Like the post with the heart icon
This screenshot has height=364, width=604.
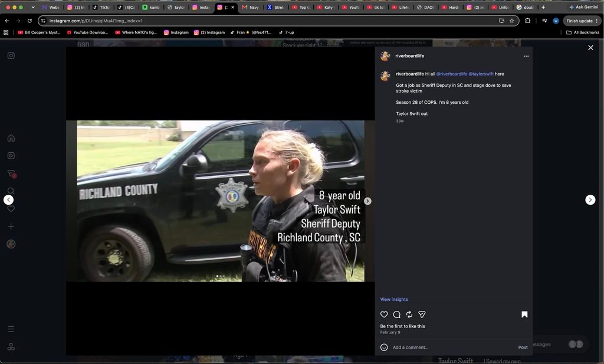tap(384, 314)
